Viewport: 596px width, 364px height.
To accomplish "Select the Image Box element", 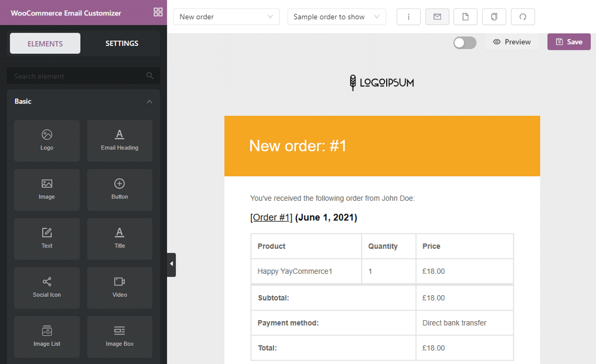I will 119,337.
